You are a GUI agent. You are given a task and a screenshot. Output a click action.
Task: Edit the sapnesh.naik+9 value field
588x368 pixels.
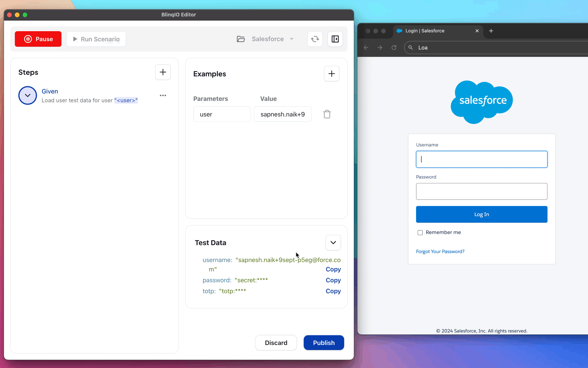coord(283,114)
